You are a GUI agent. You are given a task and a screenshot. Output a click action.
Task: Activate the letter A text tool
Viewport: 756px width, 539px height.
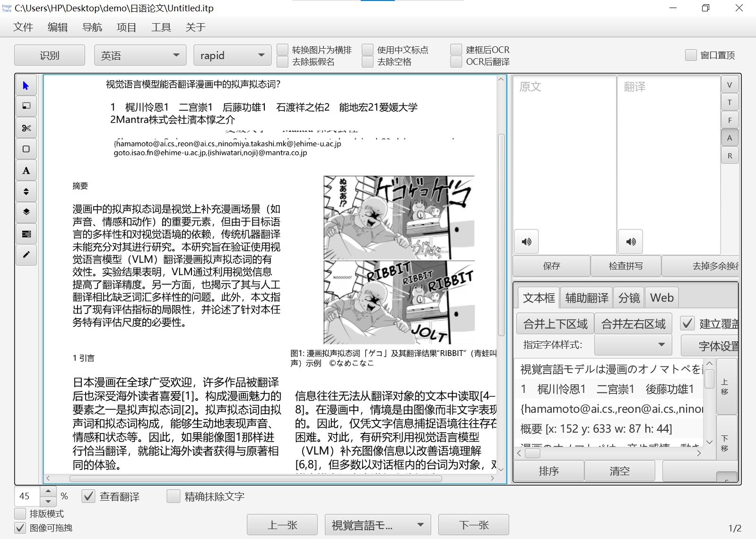tap(26, 170)
